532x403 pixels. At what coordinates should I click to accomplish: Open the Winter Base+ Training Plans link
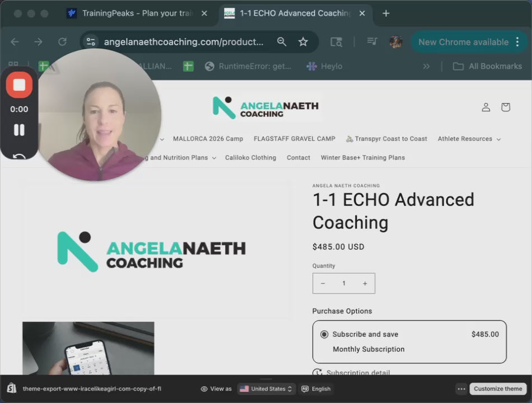click(x=362, y=158)
